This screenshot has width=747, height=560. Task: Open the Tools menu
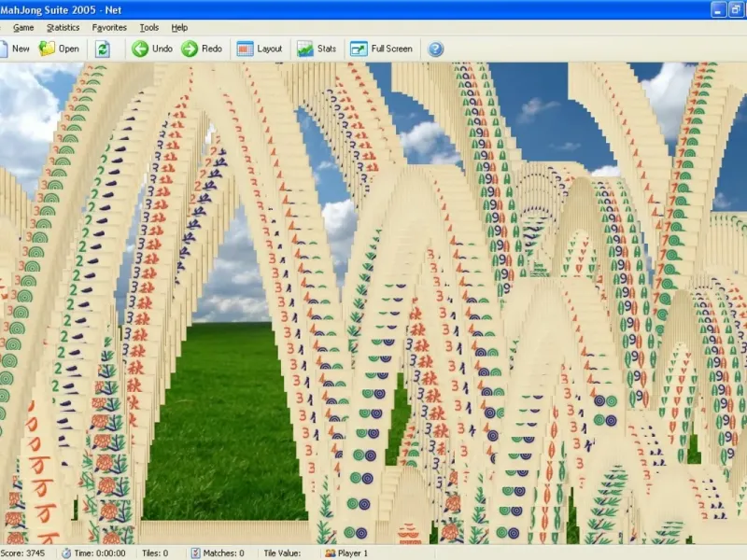[149, 28]
